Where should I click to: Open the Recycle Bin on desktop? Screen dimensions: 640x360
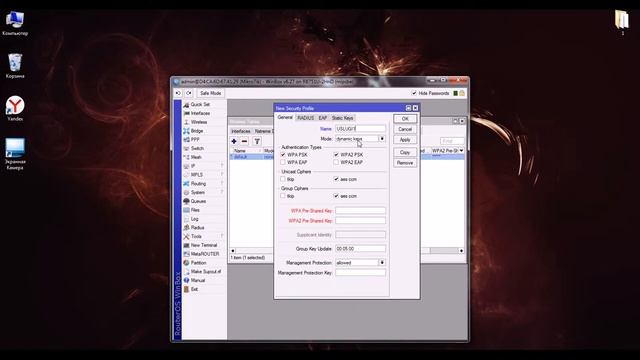(x=15, y=66)
